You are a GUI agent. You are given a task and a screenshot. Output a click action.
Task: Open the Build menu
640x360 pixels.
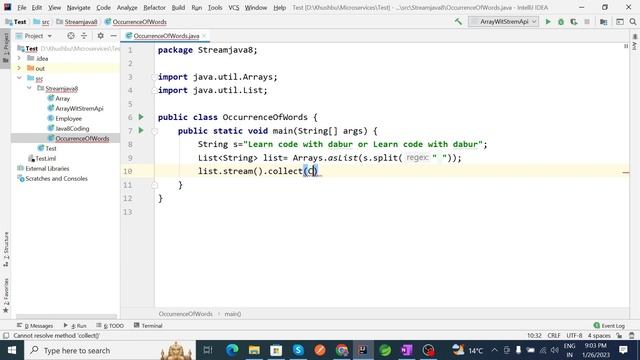178,7
